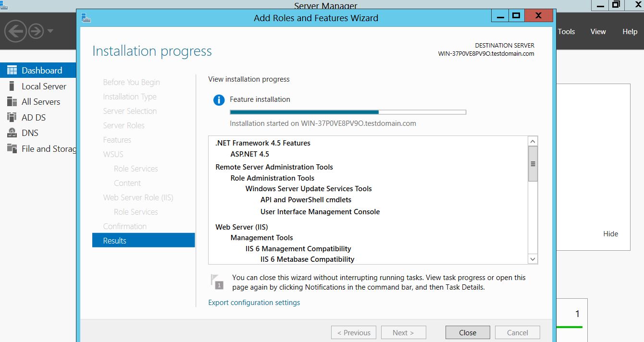Click File and Storage Services icon
Viewport: 644px width, 342px height.
tap(12, 148)
